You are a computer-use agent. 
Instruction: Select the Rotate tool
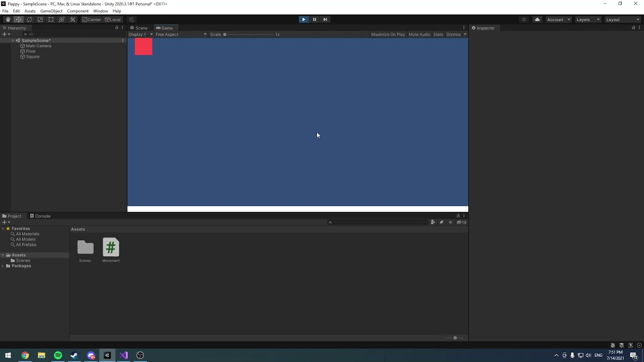(x=29, y=19)
